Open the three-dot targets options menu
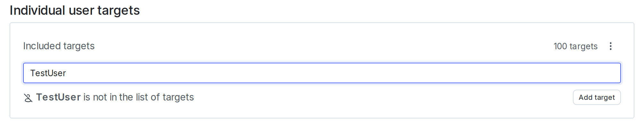This screenshot has width=644, height=128. click(x=610, y=46)
